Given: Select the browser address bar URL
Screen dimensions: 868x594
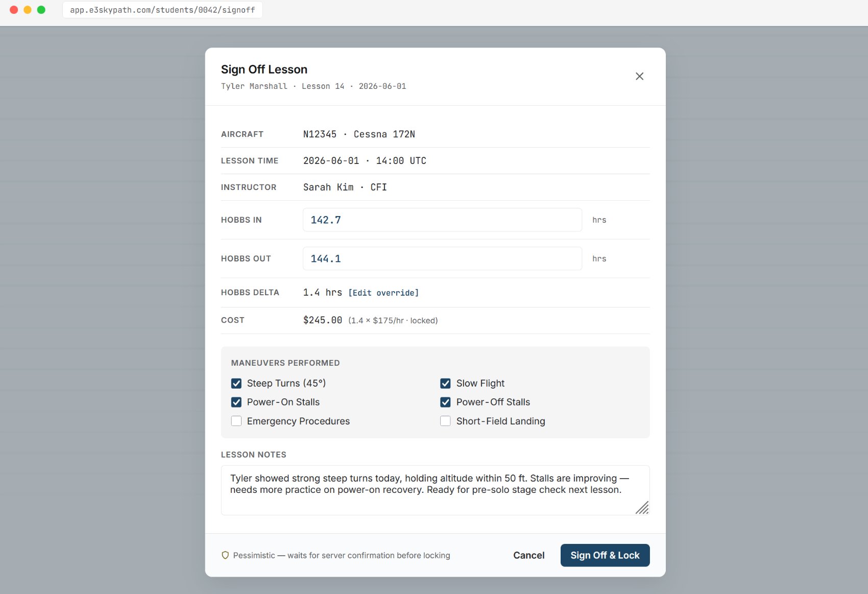Looking at the screenshot, I should coord(162,10).
